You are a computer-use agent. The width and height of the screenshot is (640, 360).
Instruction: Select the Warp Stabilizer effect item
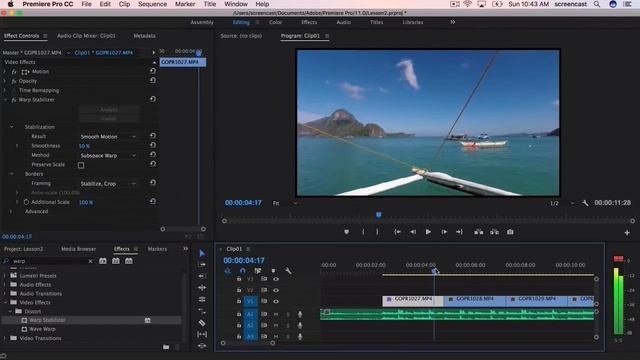click(47, 320)
